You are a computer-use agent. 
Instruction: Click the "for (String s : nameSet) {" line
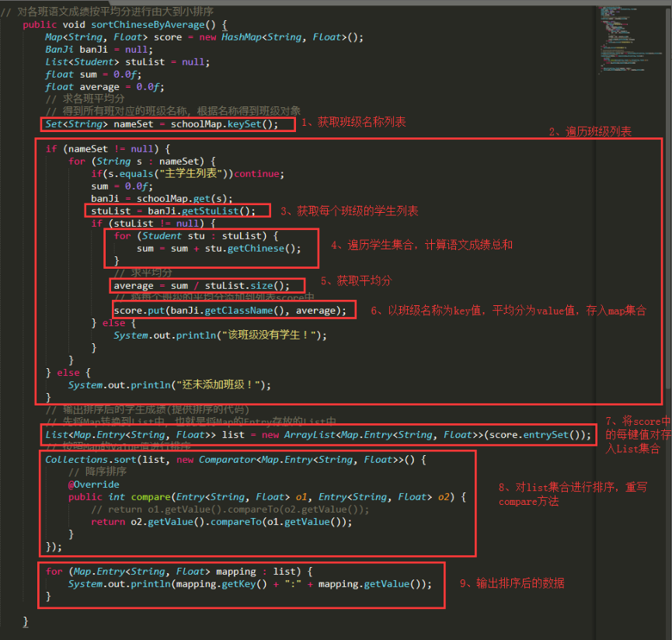(142, 162)
